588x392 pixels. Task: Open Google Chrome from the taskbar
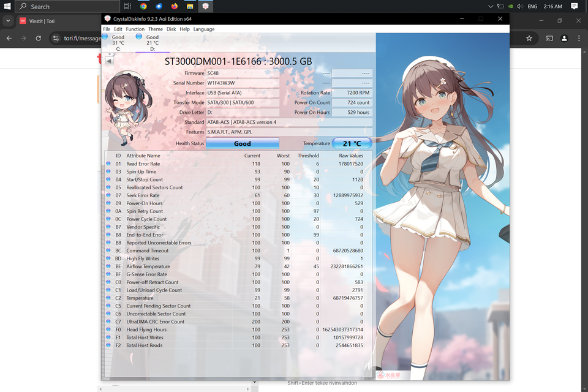pos(143,6)
